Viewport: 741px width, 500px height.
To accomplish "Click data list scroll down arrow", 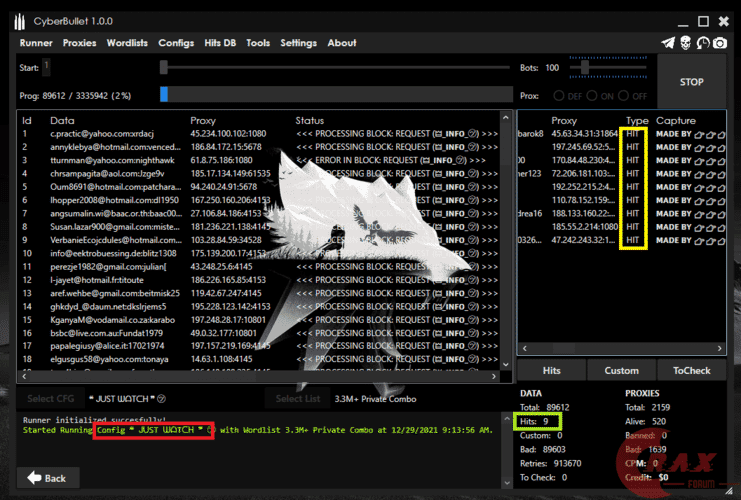I will (x=506, y=364).
